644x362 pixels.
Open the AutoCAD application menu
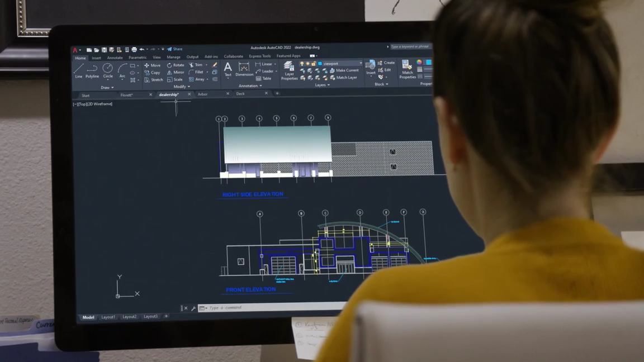click(x=75, y=50)
